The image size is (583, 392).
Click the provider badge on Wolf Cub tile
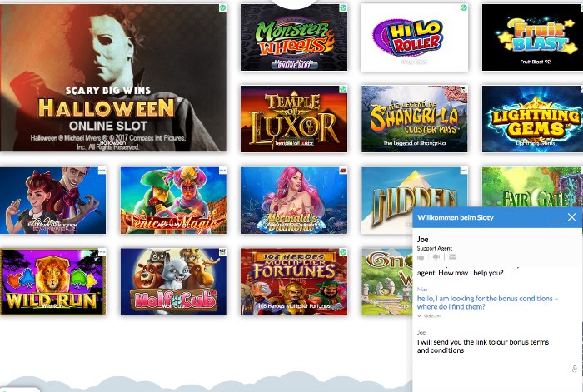(x=222, y=252)
